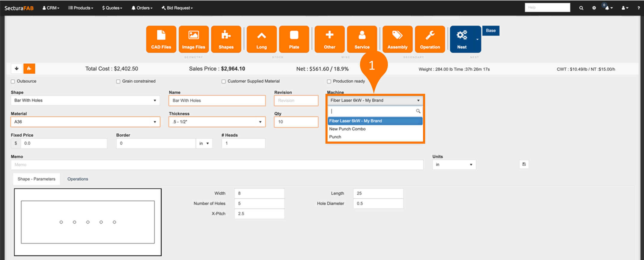This screenshot has width=644, height=260.
Task: Open settings gear in top bar
Action: coord(594,8)
